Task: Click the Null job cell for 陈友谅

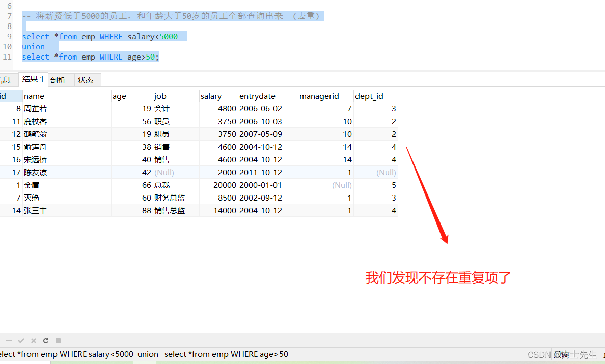Action: [176, 173]
